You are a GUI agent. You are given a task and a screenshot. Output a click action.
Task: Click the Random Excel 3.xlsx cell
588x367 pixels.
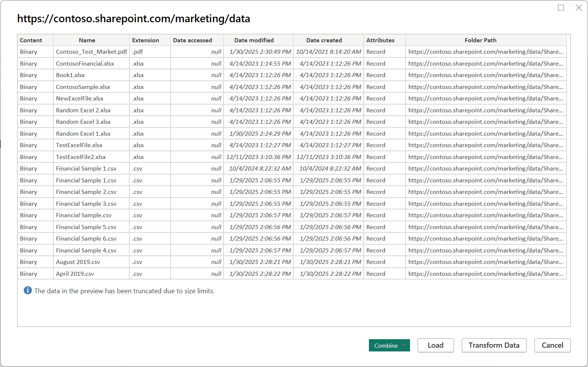click(91, 122)
